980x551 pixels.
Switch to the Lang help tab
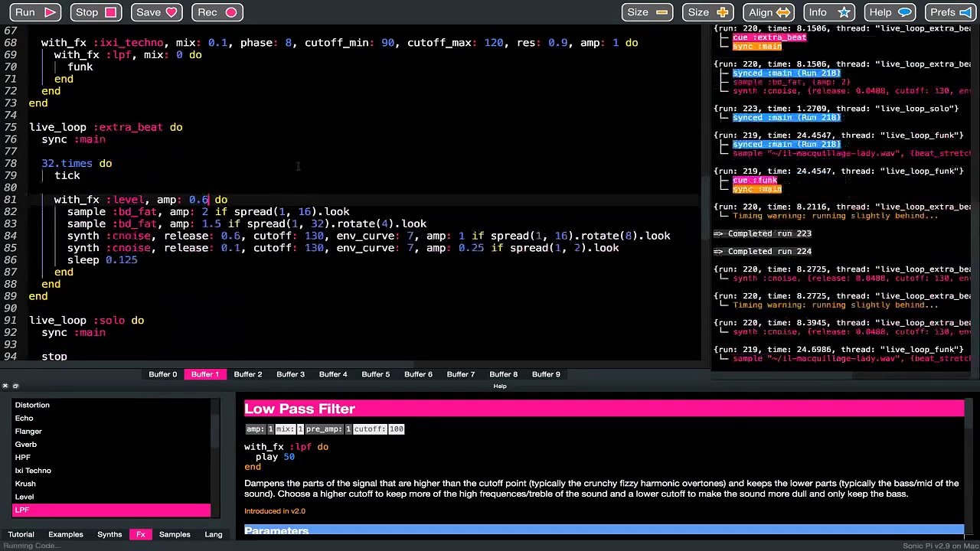(x=214, y=534)
